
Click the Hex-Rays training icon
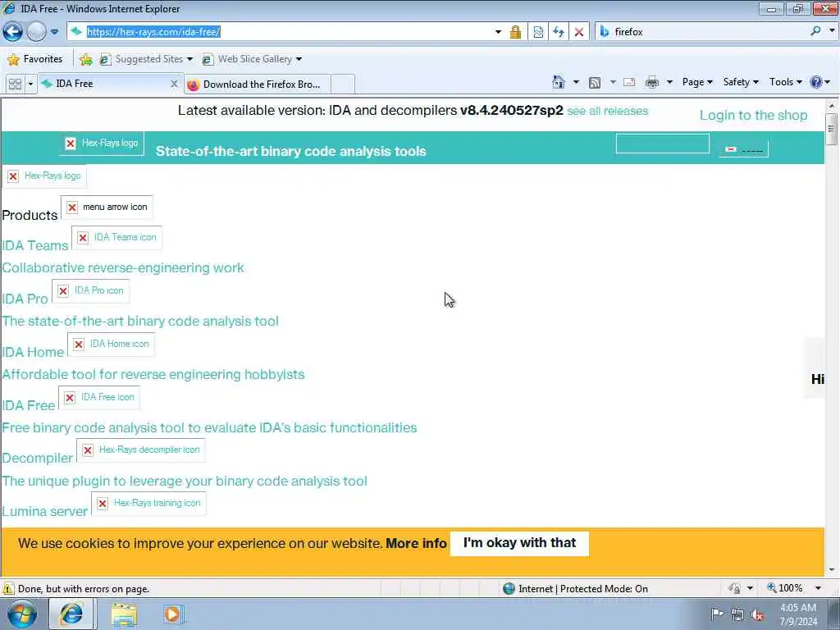tap(149, 503)
